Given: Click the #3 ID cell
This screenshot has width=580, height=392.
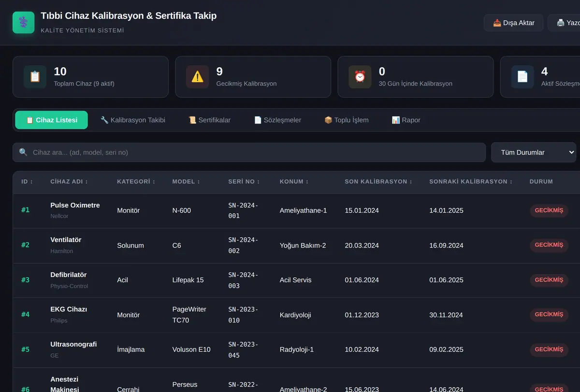Looking at the screenshot, I should coord(25,280).
